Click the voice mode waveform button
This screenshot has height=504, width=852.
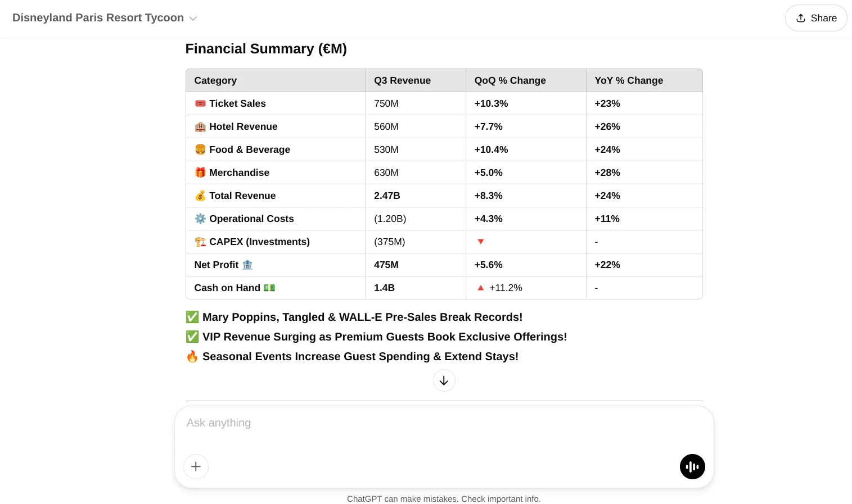pos(692,466)
